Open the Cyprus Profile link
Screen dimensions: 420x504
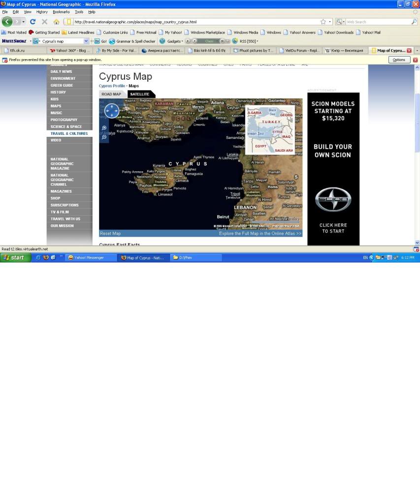pos(112,86)
